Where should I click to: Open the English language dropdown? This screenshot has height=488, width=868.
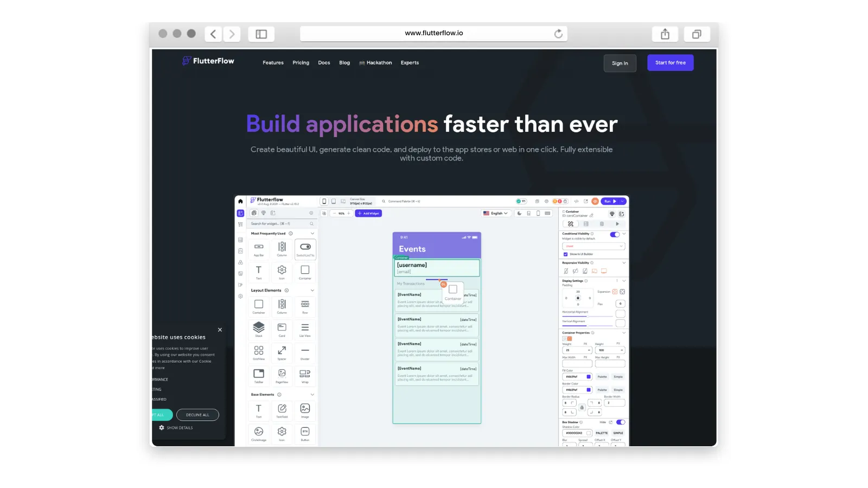coord(495,213)
